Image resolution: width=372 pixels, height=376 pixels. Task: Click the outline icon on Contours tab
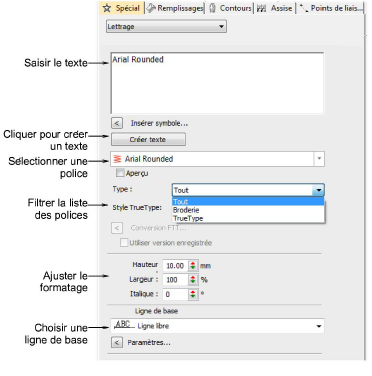[x=212, y=8]
